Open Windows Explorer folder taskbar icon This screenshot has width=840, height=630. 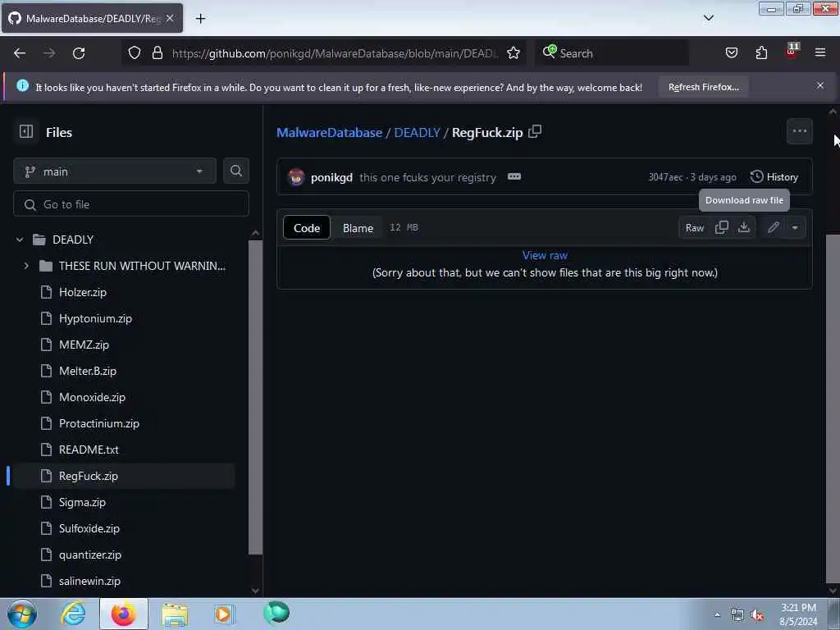(175, 614)
